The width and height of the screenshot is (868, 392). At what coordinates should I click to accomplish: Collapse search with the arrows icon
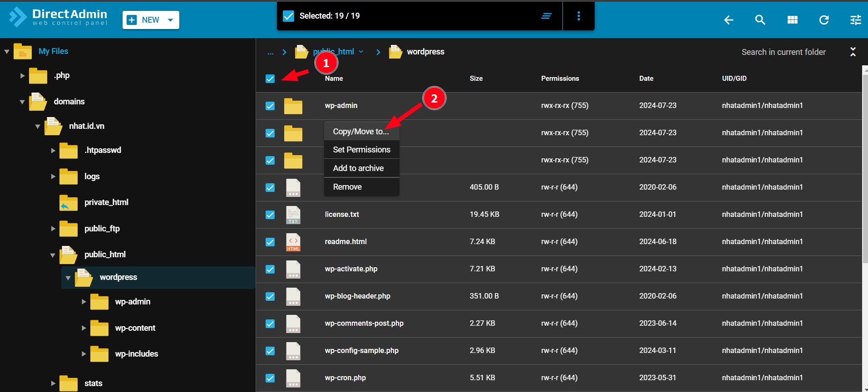point(853,52)
